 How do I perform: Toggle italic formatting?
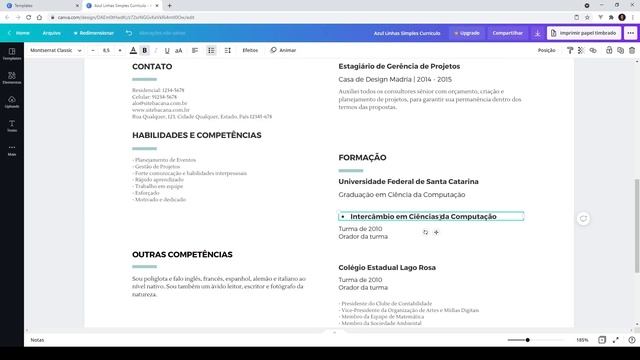click(x=156, y=50)
